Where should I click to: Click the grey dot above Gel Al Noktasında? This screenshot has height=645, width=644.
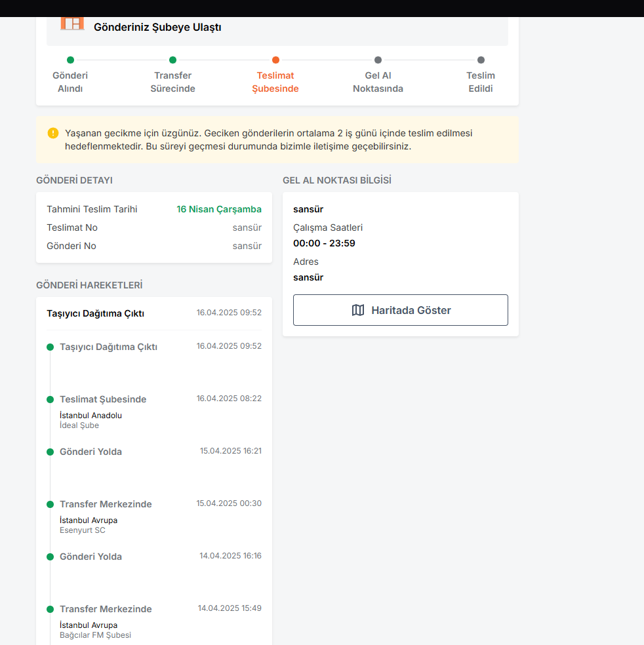(x=378, y=60)
